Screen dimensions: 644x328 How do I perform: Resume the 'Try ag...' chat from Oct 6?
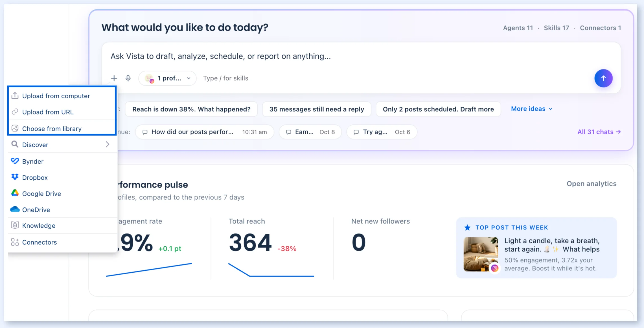382,132
